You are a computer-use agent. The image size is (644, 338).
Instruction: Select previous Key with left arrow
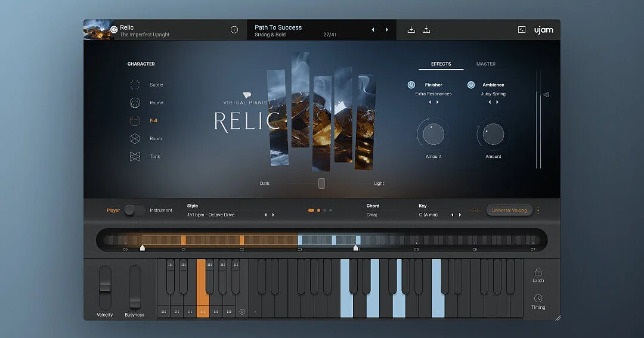point(452,215)
